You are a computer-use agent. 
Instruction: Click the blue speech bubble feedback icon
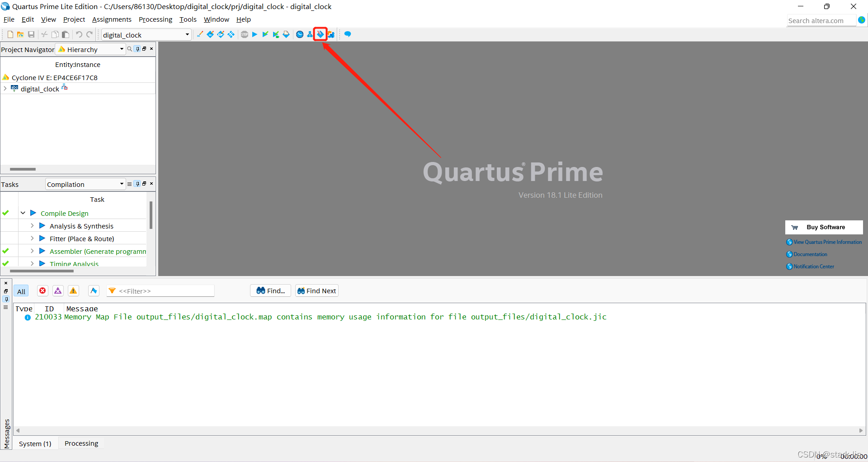click(x=348, y=34)
